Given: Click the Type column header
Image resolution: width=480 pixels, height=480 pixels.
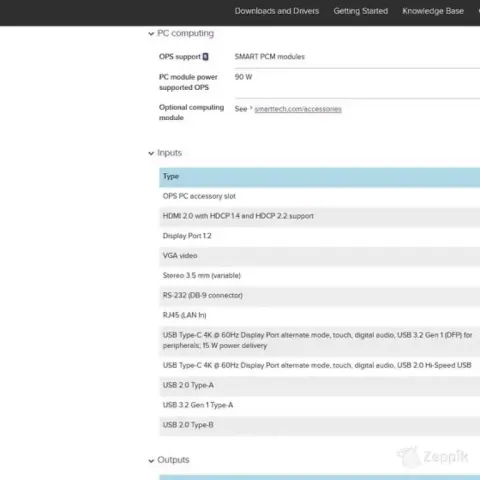Looking at the screenshot, I should 320,177.
